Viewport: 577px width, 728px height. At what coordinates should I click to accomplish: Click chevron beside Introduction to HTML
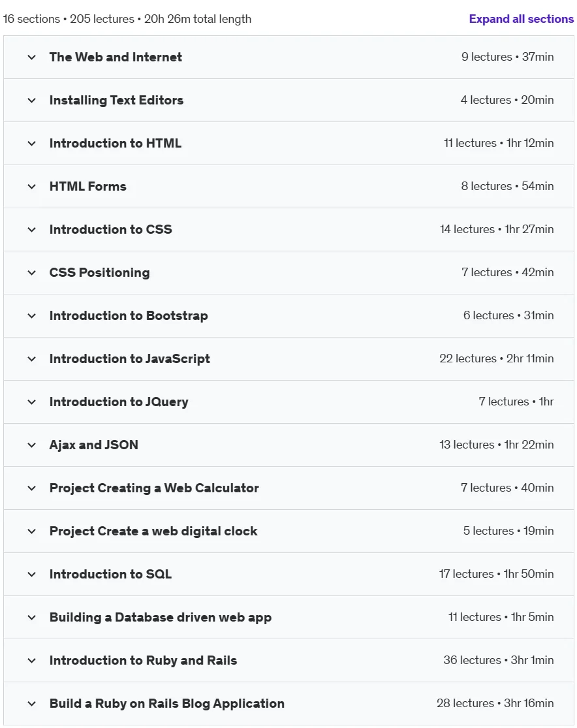(31, 144)
